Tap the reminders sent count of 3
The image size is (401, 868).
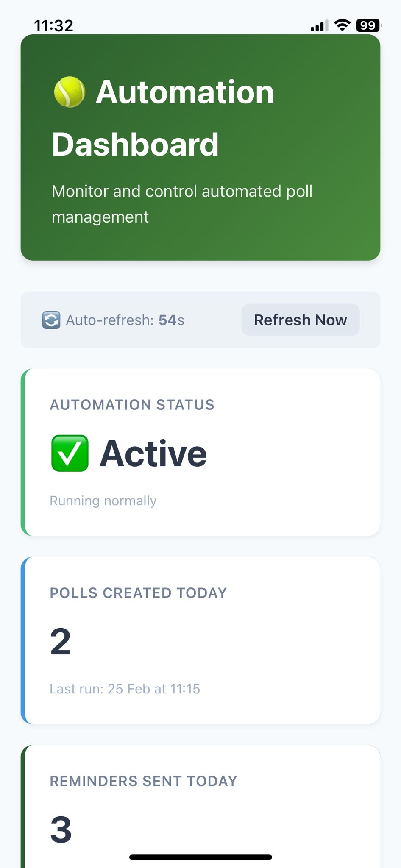61,829
